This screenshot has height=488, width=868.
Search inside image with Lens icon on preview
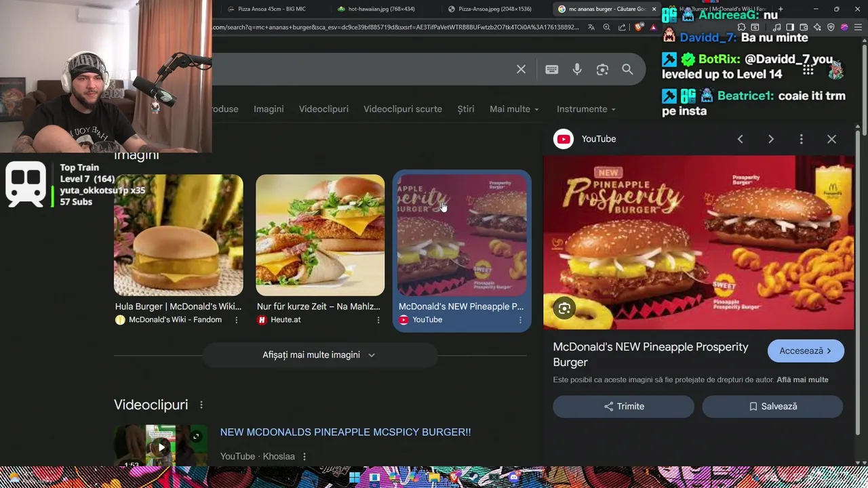point(564,308)
